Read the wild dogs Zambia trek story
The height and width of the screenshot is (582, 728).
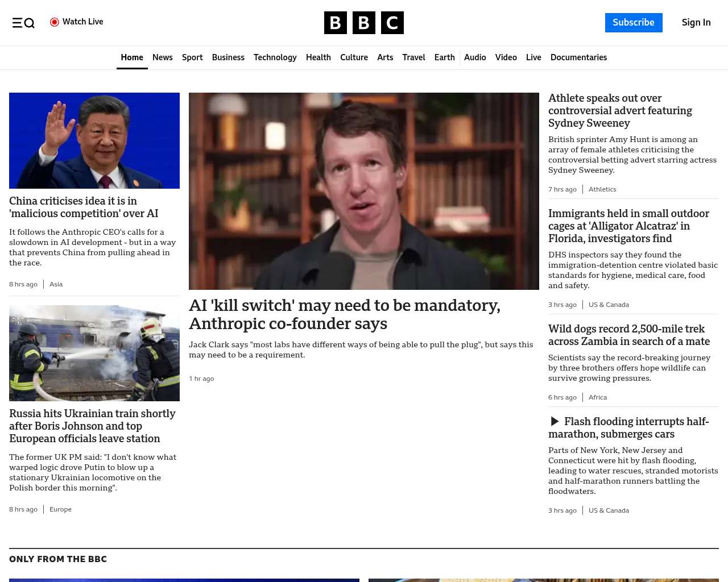click(x=629, y=335)
